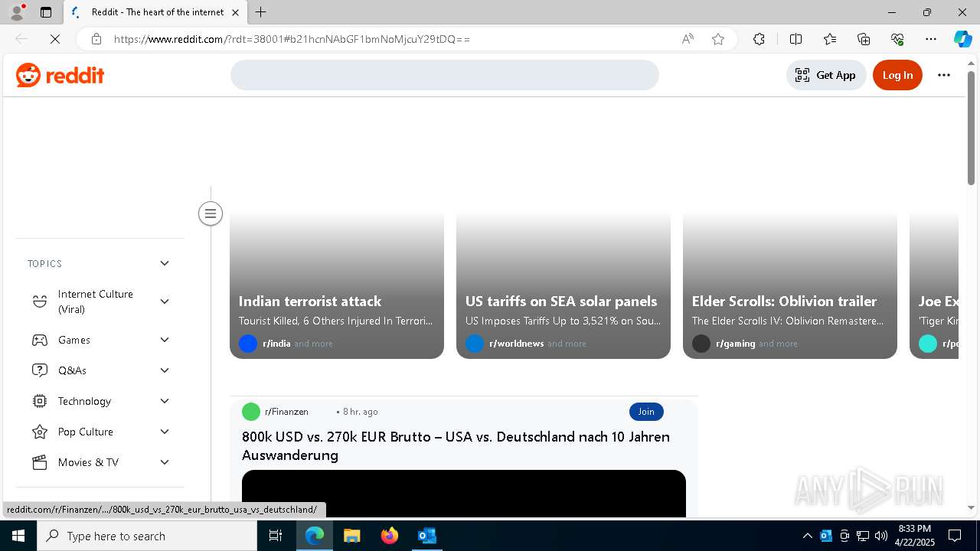Viewport: 980px width, 551px height.
Task: Open a new browser tab
Action: coord(261,12)
